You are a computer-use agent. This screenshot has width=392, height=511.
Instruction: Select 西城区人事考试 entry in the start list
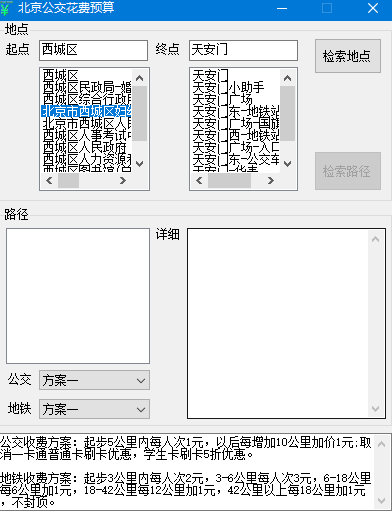[86, 135]
